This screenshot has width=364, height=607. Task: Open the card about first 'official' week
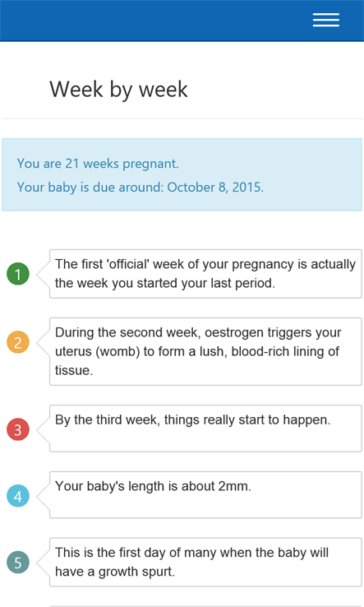click(x=205, y=274)
